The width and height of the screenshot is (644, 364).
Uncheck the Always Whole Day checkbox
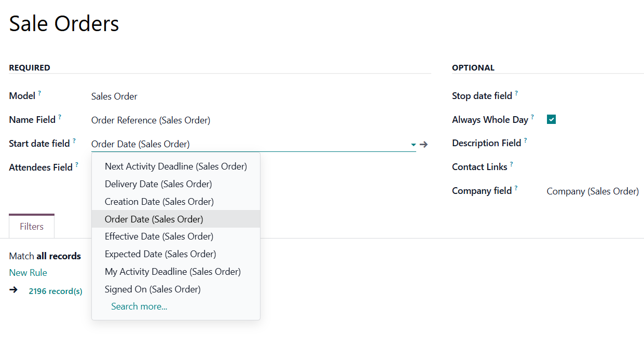coord(551,120)
